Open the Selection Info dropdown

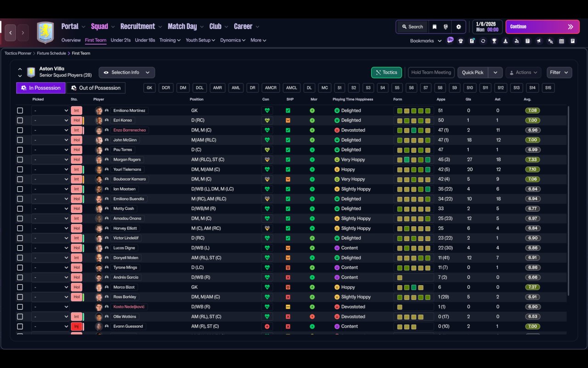pos(127,73)
